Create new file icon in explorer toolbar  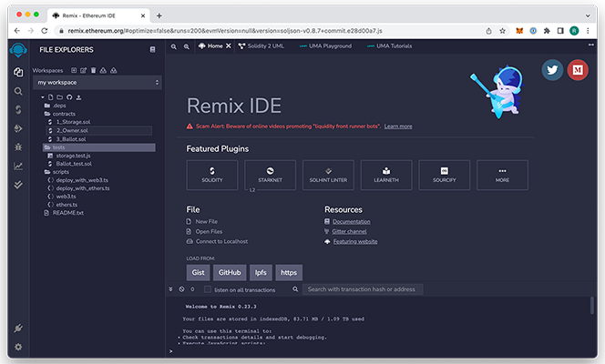tap(50, 97)
